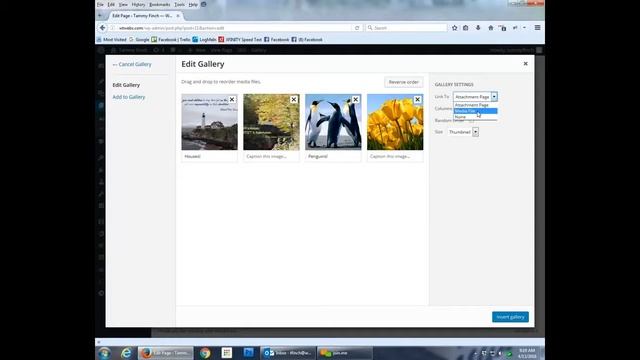The width and height of the screenshot is (640, 360).
Task: Open the Bookmarks menu
Action: pos(160,4)
